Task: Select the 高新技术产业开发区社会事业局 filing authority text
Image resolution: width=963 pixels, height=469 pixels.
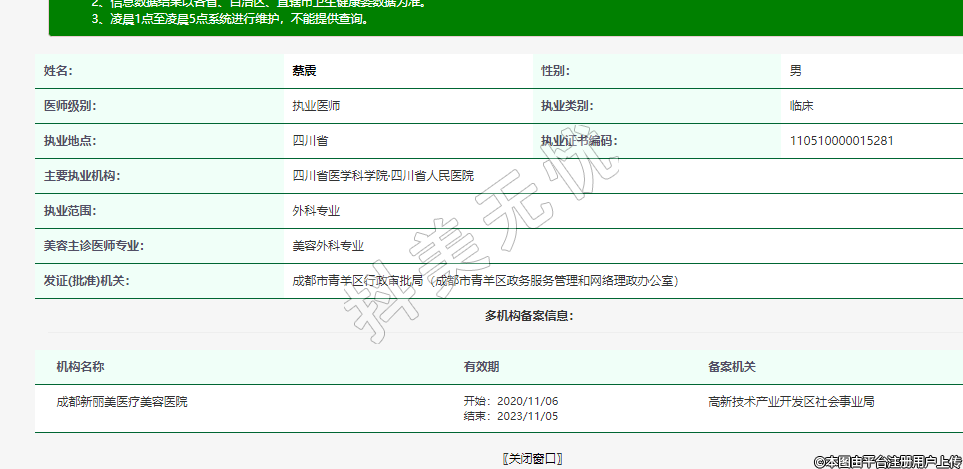Action: click(x=791, y=402)
